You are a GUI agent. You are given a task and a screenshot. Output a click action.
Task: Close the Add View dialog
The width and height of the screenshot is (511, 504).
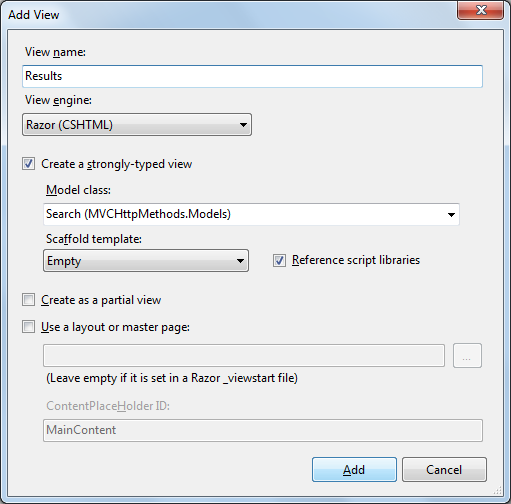click(480, 10)
